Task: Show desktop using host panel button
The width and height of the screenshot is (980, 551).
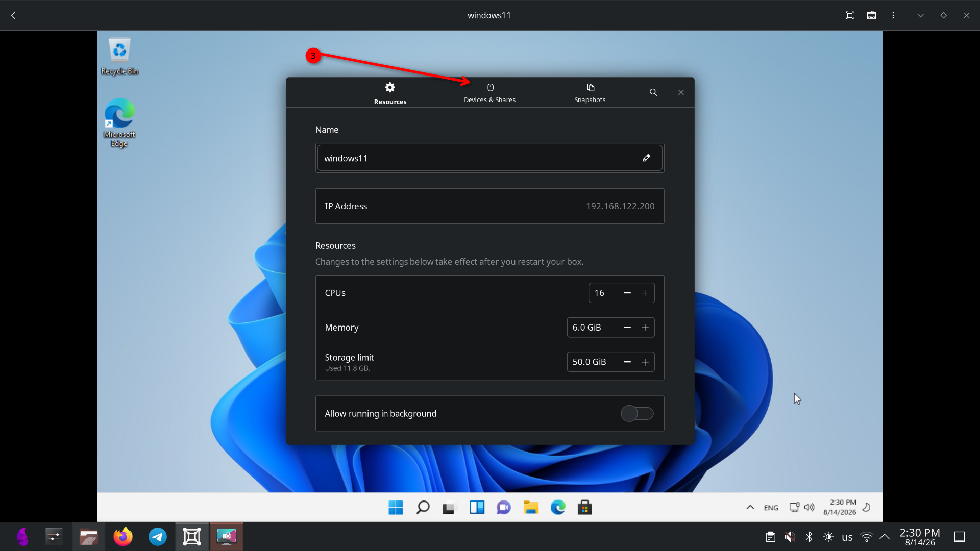Action: [x=960, y=537]
